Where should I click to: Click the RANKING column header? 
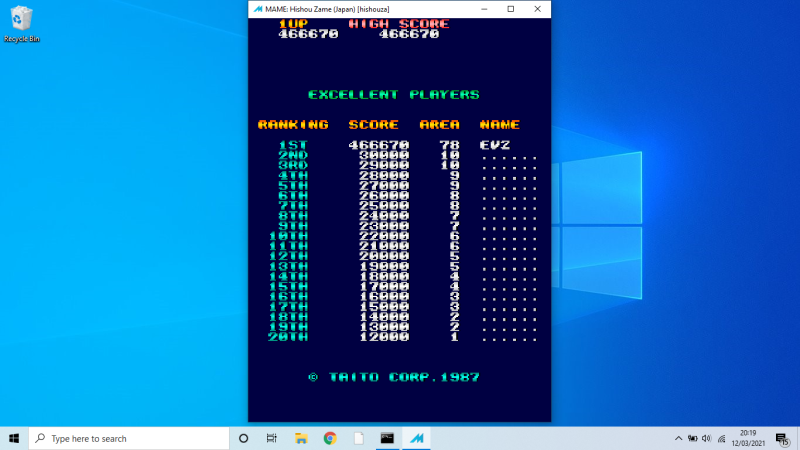pos(293,124)
